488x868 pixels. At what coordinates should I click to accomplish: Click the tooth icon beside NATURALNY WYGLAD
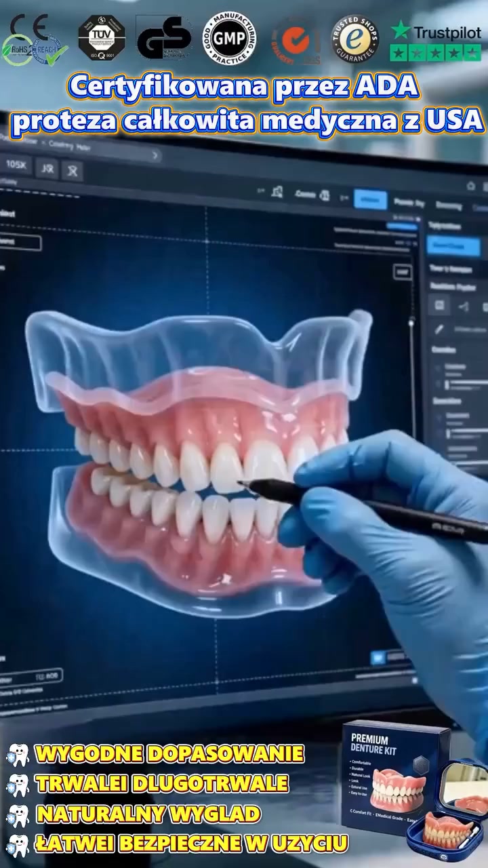18,814
